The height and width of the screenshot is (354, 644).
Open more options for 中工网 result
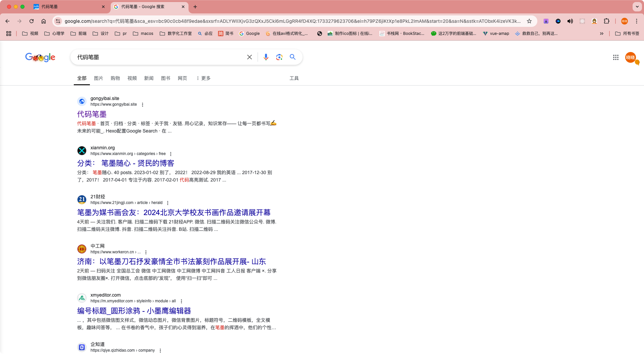[x=146, y=252]
